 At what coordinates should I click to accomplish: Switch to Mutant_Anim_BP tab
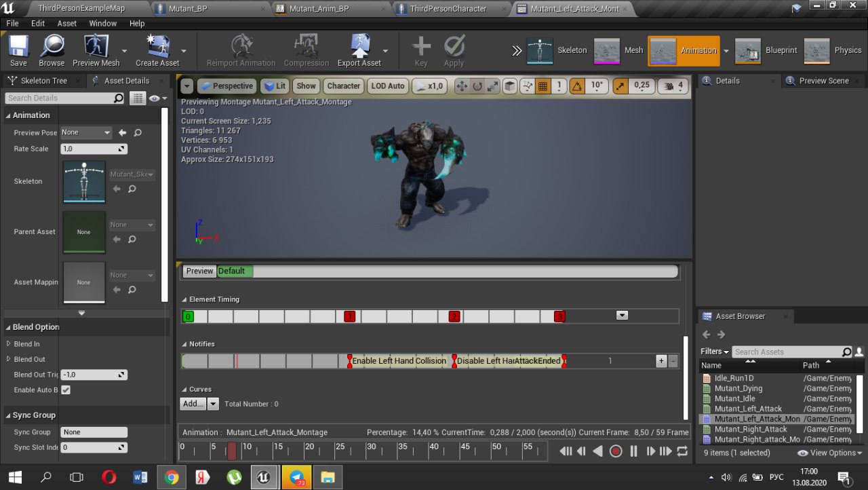click(x=319, y=9)
